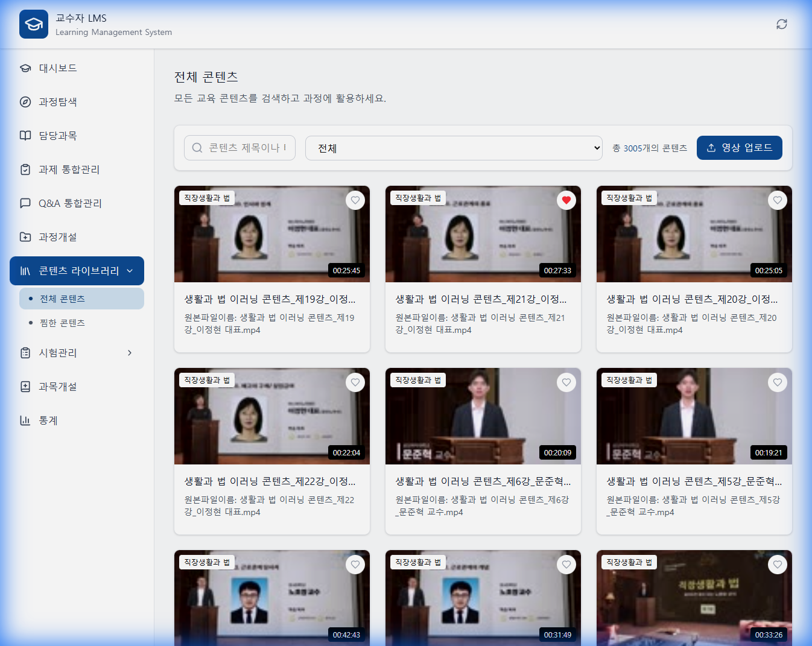Open the 제20강 video title link
The width and height of the screenshot is (812, 646).
point(692,299)
